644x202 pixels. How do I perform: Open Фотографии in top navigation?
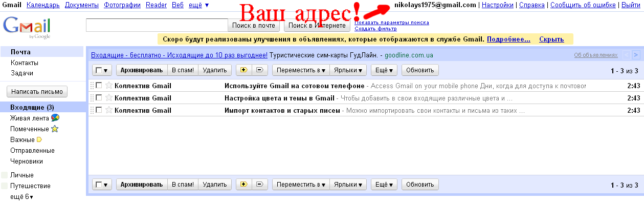point(122,5)
